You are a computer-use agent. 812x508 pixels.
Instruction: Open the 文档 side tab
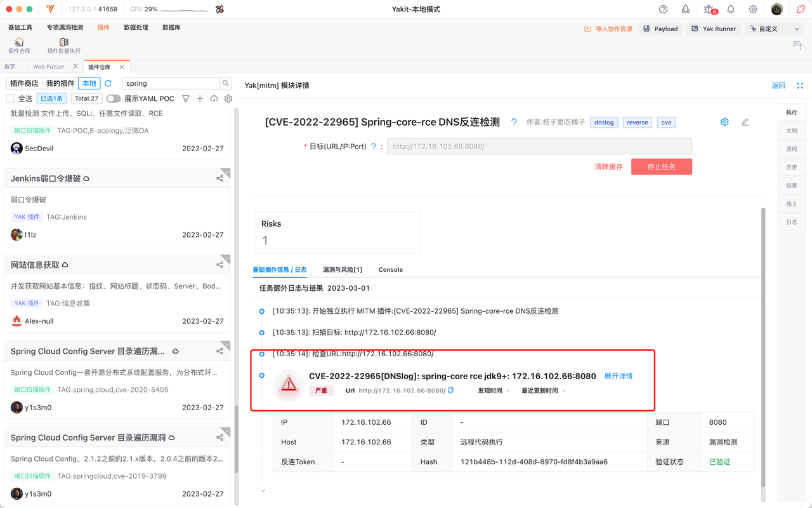(792, 131)
